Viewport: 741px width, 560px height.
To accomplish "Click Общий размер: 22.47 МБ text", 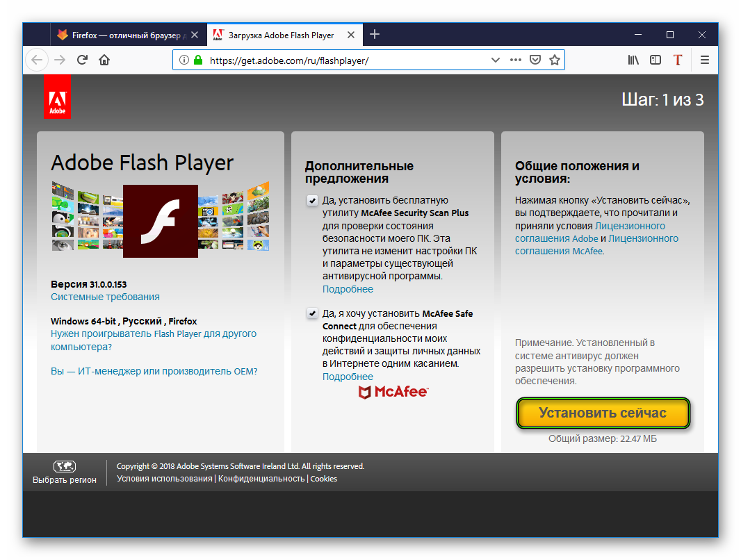I will [603, 439].
